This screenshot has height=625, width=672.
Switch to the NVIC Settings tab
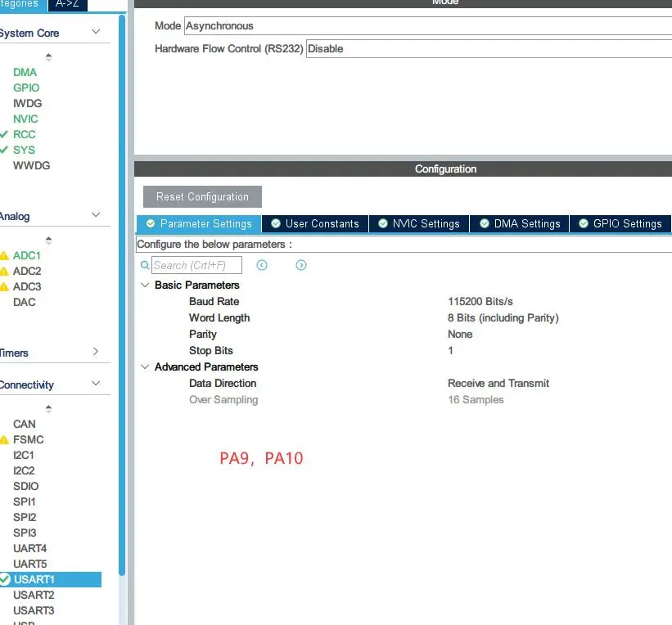coord(418,223)
